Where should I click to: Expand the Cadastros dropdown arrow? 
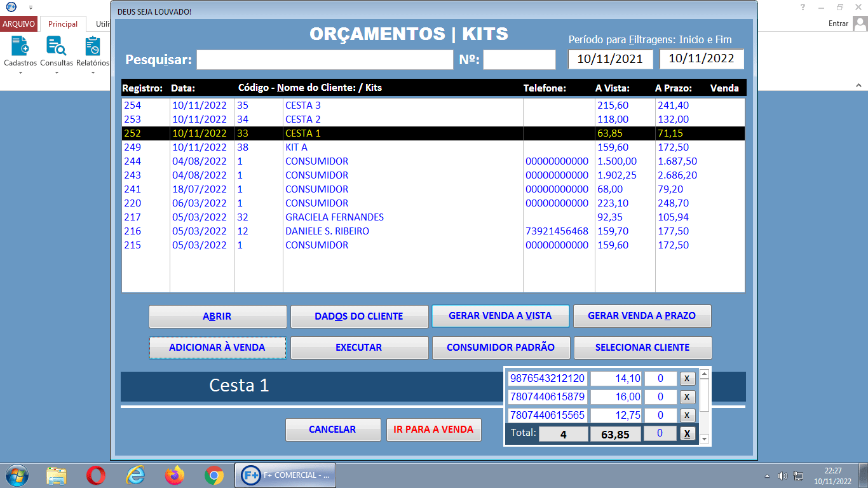pyautogui.click(x=20, y=72)
